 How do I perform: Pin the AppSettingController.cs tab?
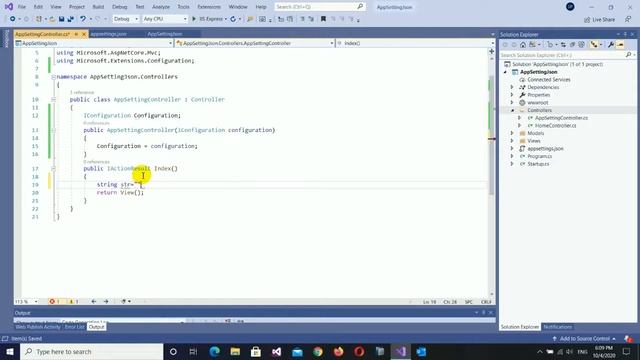click(x=76, y=34)
